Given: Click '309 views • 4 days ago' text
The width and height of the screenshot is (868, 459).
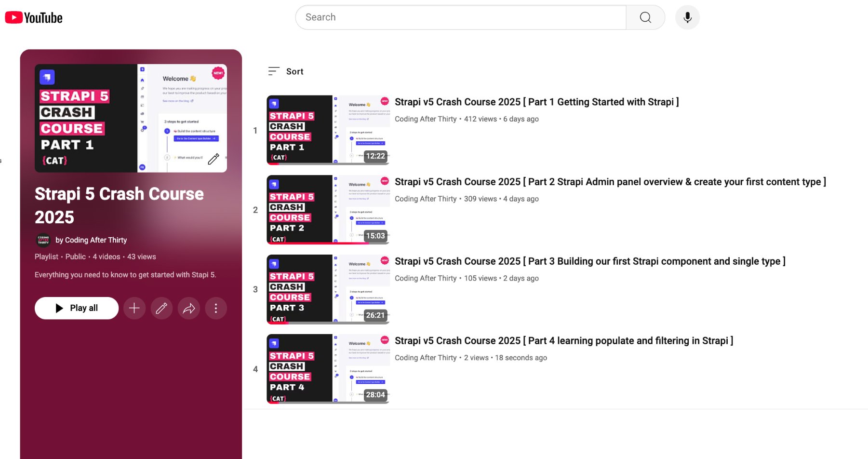Looking at the screenshot, I should [x=501, y=199].
